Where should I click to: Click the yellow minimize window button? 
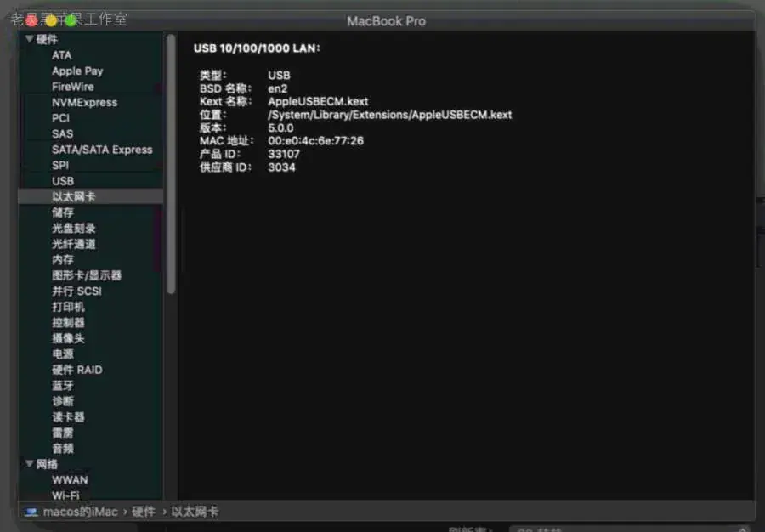coord(51,20)
